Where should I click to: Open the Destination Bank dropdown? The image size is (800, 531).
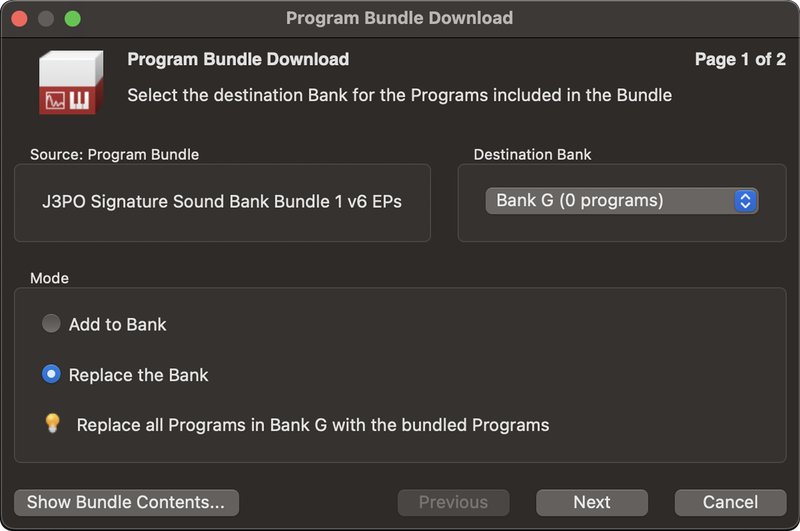tap(621, 200)
